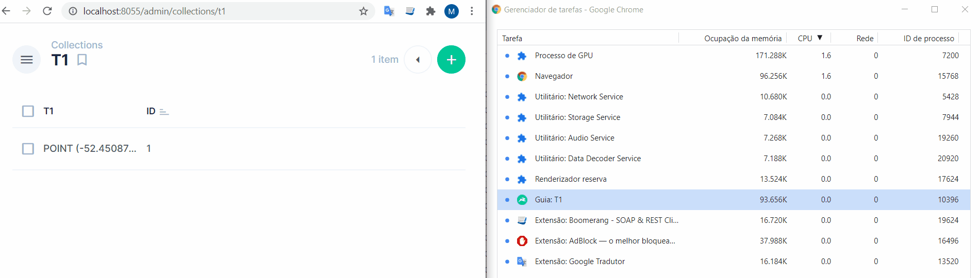Reload the localhost page
Image resolution: width=980 pixels, height=278 pixels.
(47, 11)
